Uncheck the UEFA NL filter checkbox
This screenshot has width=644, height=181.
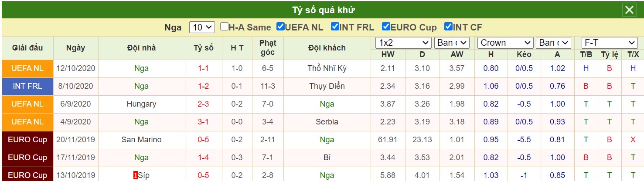tap(281, 27)
